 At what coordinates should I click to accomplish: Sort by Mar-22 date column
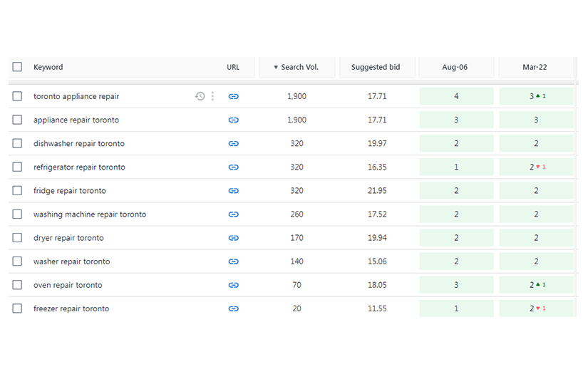(535, 67)
